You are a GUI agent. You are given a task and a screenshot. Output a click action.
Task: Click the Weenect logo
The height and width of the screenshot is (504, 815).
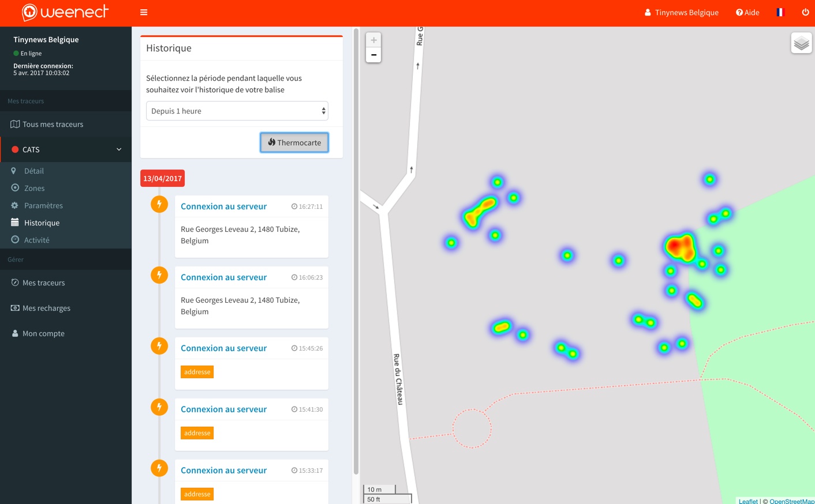(x=65, y=12)
